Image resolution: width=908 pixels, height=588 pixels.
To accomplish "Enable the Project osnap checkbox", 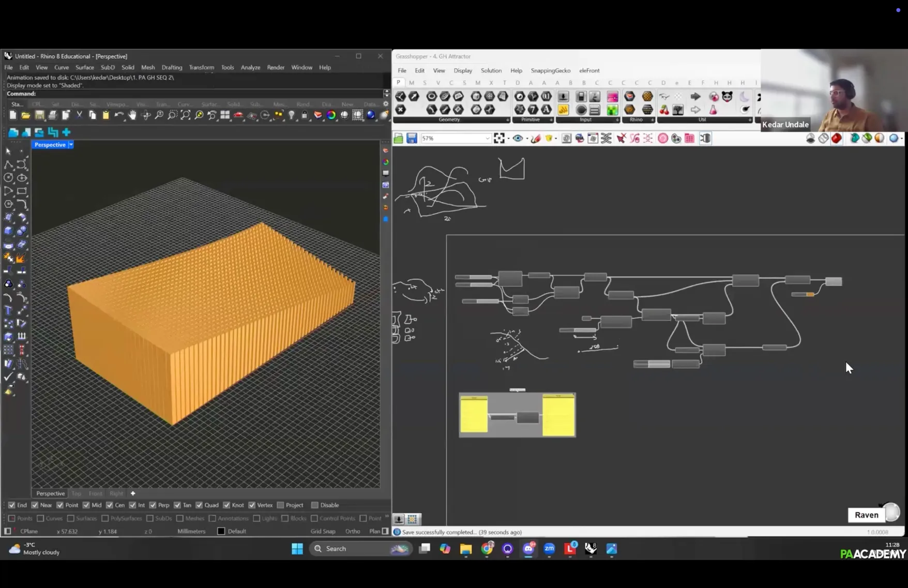I will pyautogui.click(x=281, y=505).
